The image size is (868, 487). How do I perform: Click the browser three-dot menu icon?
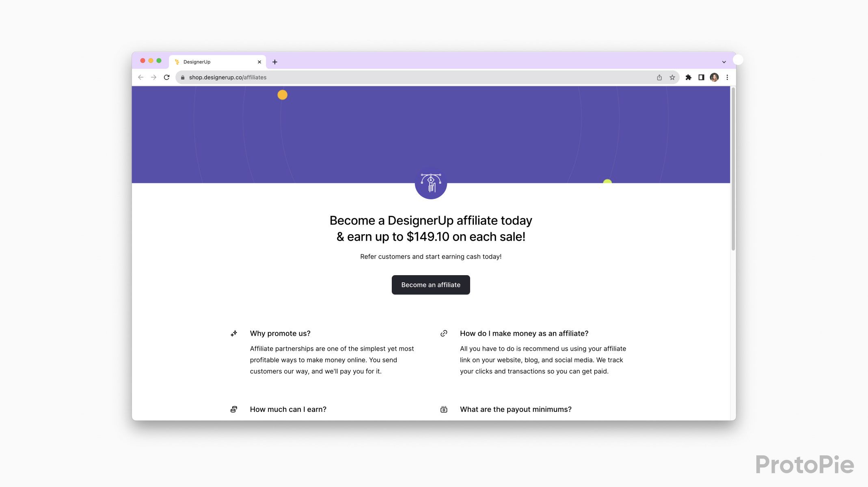pyautogui.click(x=727, y=77)
